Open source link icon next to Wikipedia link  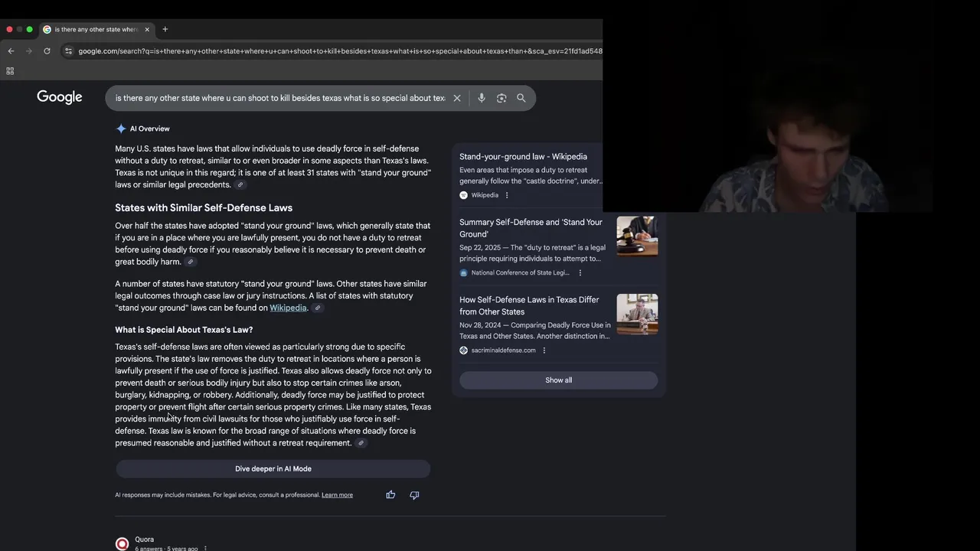318,308
